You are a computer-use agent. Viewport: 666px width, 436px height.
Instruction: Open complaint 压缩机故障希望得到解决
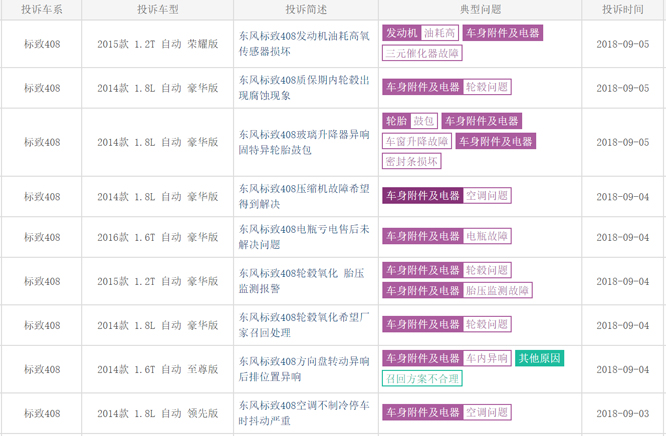[x=304, y=196]
